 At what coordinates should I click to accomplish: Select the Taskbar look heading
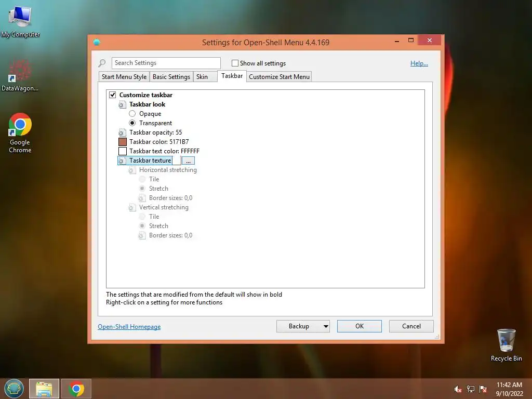tap(147, 104)
